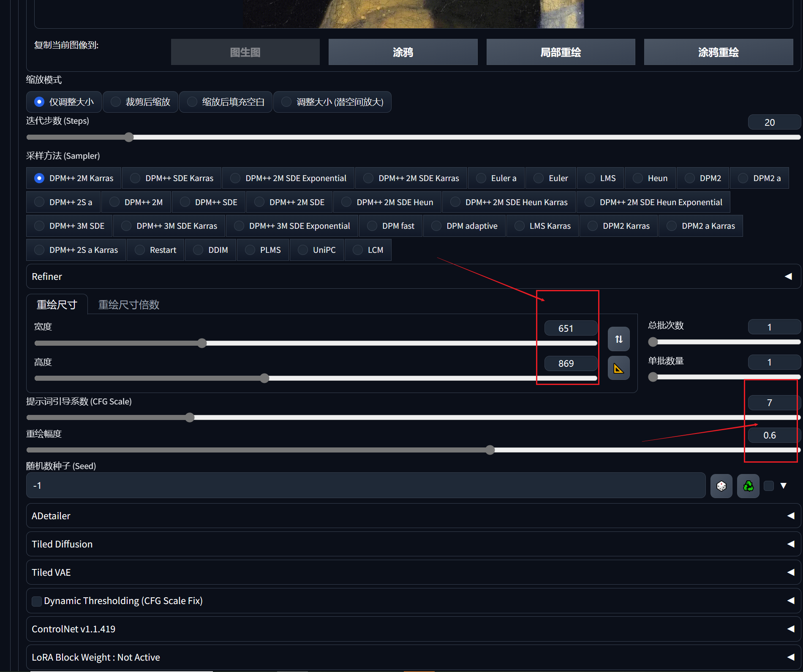Choose the DPM++ 2S a Karras sampler
The width and height of the screenshot is (803, 672).
pyautogui.click(x=76, y=250)
